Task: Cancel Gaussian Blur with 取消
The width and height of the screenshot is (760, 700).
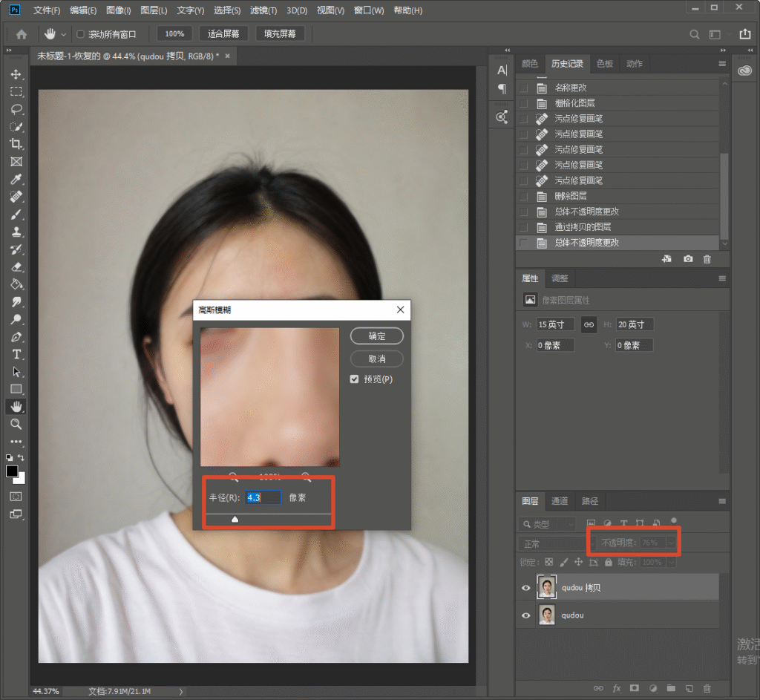Action: [x=376, y=359]
